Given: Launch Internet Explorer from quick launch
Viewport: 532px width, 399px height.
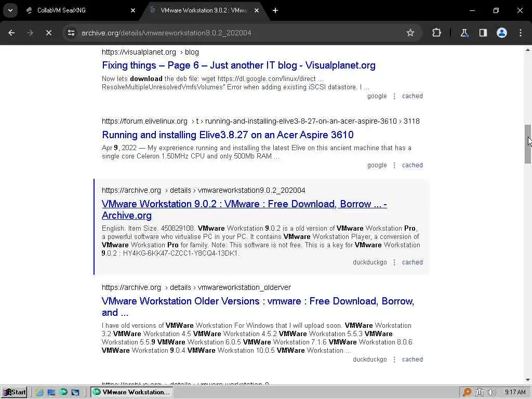Looking at the screenshot, I should pos(39,392).
